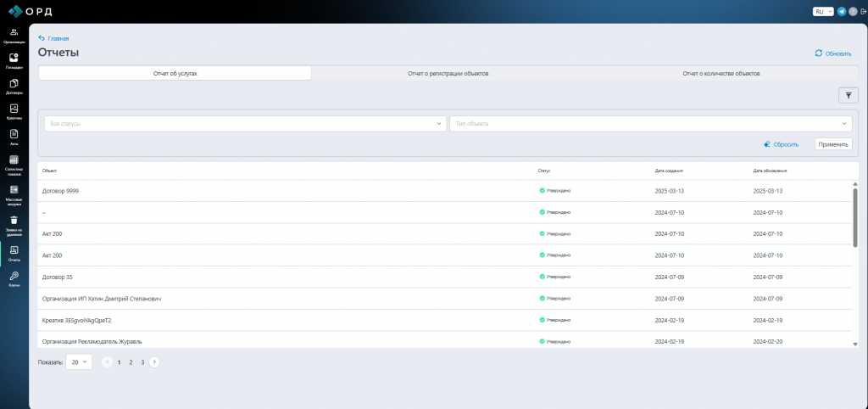The height and width of the screenshot is (409, 868).
Task: Click the Статус column header
Action: tap(543, 171)
